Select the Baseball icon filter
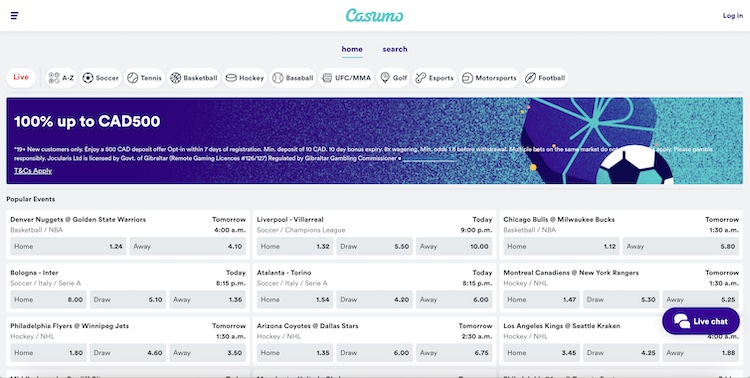Viewport: 750px width, 378px height. [278, 78]
